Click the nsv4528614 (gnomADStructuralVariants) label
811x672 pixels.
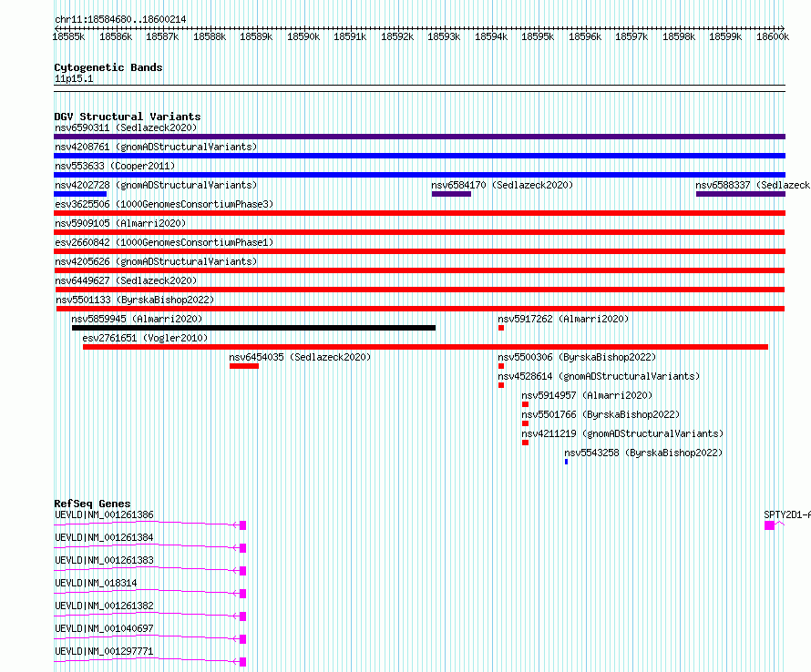click(x=599, y=376)
